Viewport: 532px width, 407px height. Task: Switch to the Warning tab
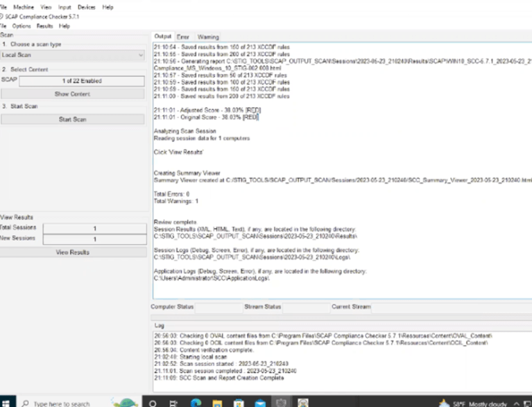208,37
